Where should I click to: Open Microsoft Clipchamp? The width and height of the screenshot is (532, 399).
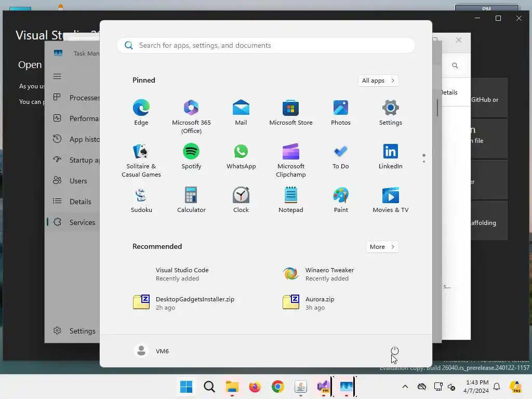[x=291, y=160]
